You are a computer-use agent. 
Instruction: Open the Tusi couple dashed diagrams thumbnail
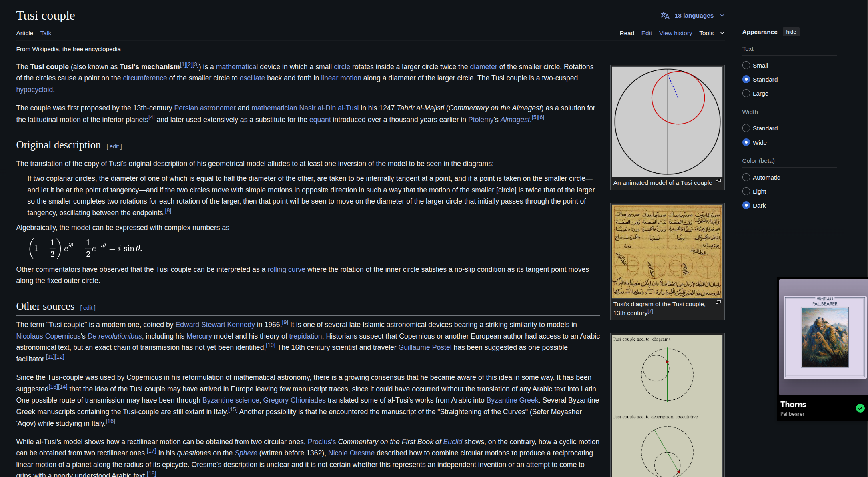coord(667,406)
